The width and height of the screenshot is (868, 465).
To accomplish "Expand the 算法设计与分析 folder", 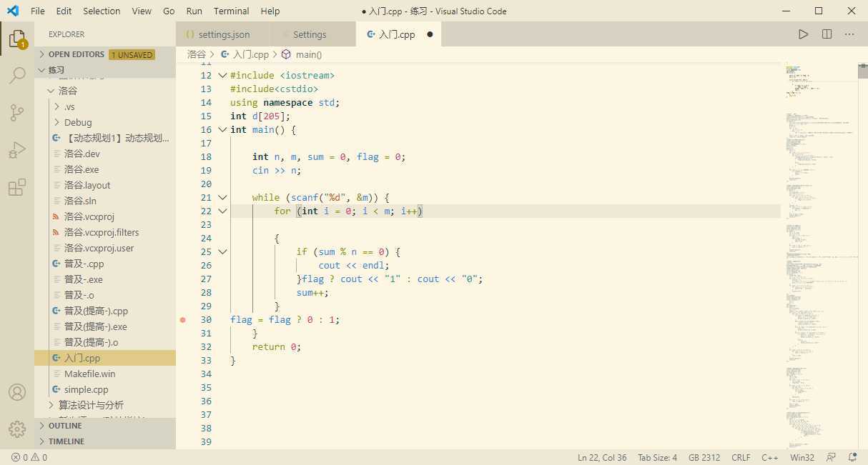I will [104, 405].
